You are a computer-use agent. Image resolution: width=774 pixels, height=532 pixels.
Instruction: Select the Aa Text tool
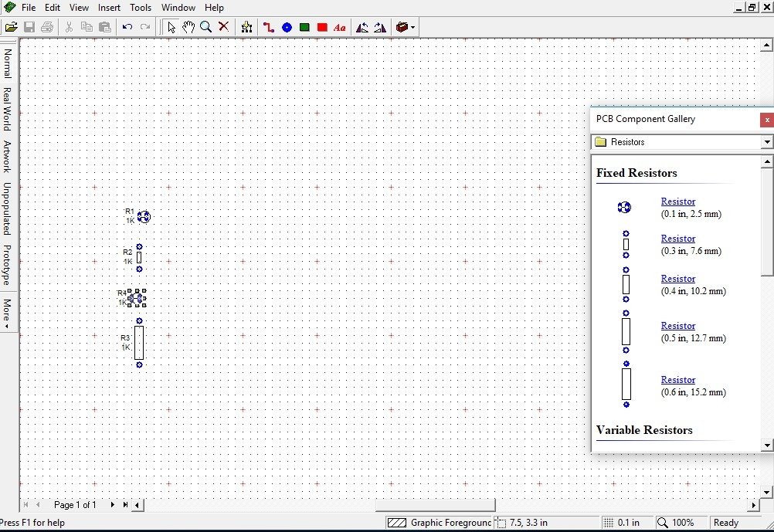coord(340,27)
